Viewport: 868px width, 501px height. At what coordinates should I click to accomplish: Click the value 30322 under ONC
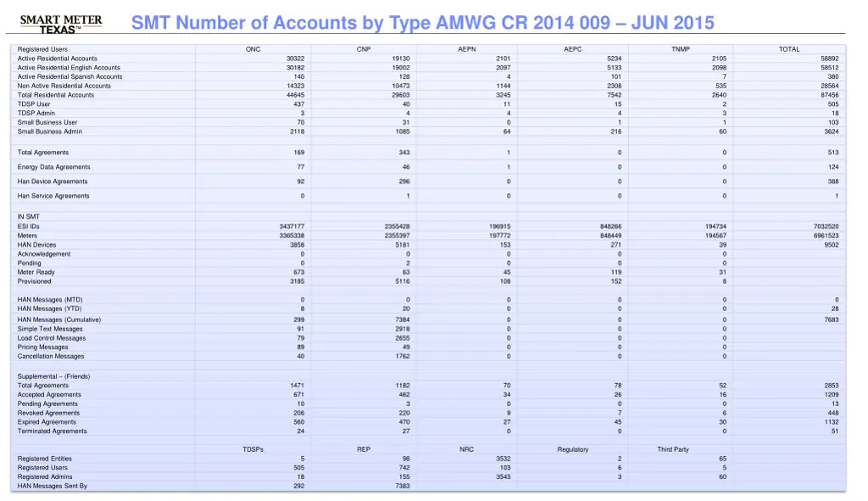295,58
